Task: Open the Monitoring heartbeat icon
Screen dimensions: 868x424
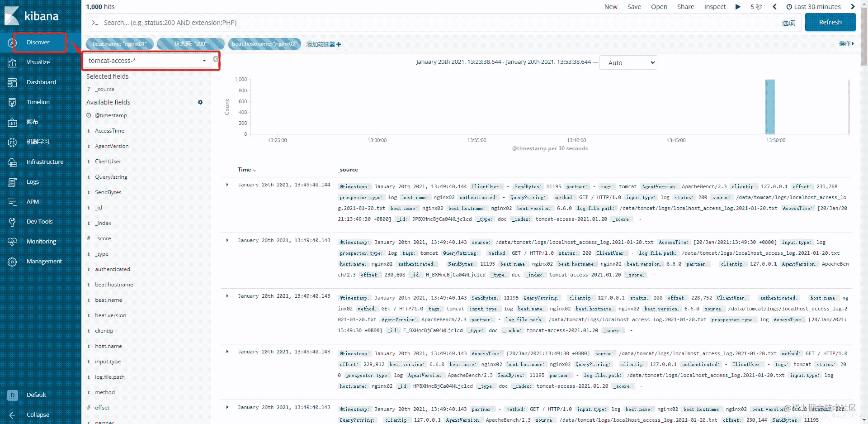Action: [x=12, y=242]
